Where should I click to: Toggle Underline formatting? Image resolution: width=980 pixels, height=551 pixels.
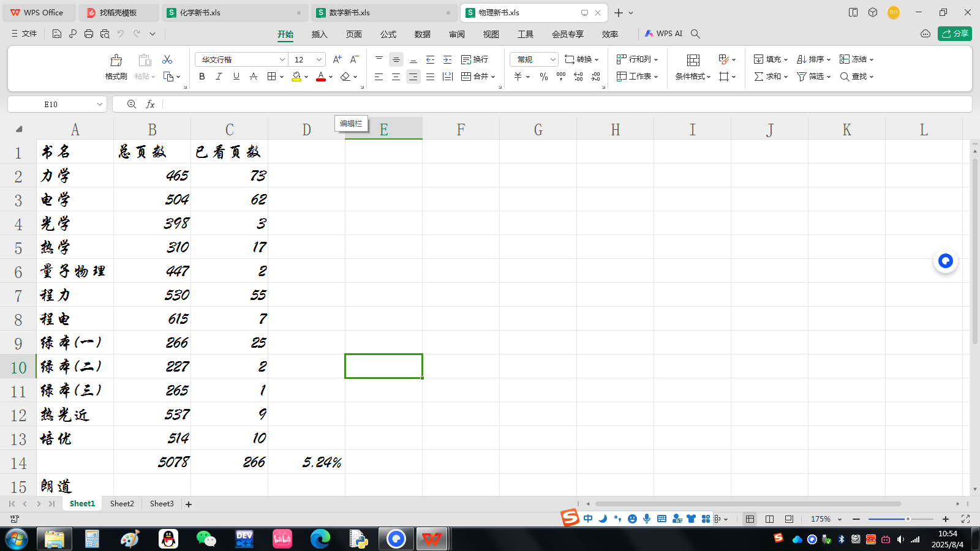pos(236,77)
